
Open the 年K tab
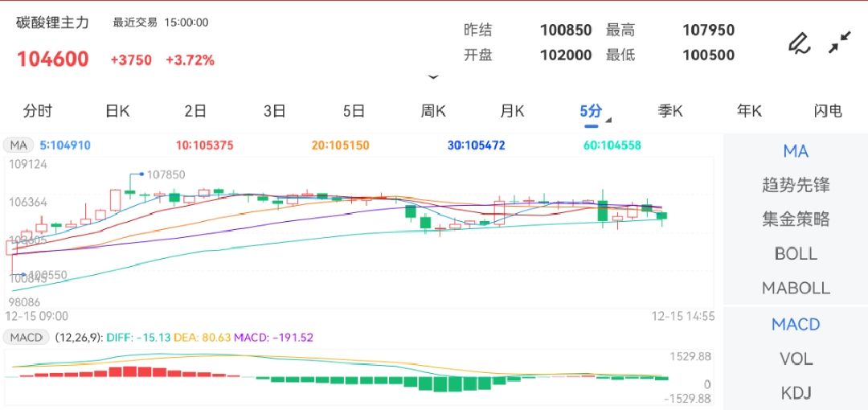[750, 111]
